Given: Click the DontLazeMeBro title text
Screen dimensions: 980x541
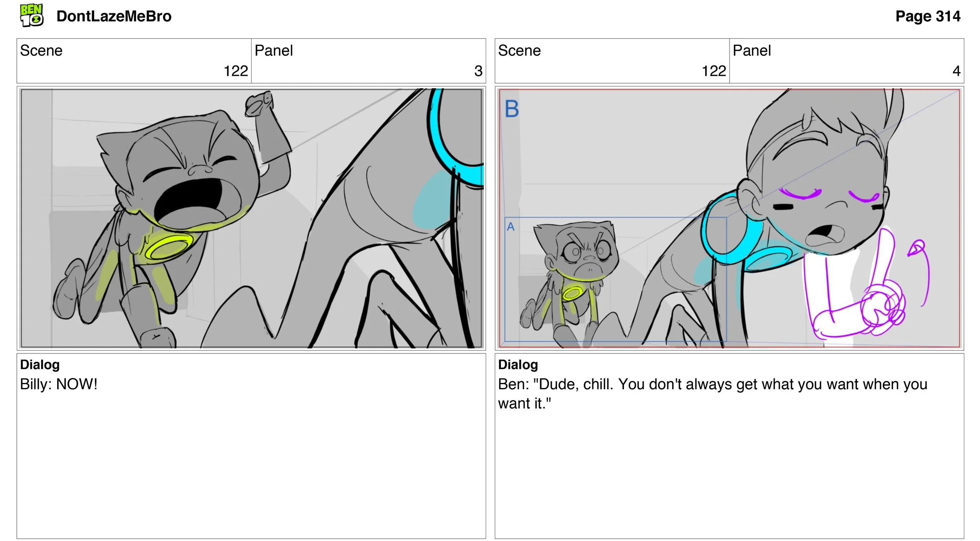Looking at the screenshot, I should click(x=114, y=16).
